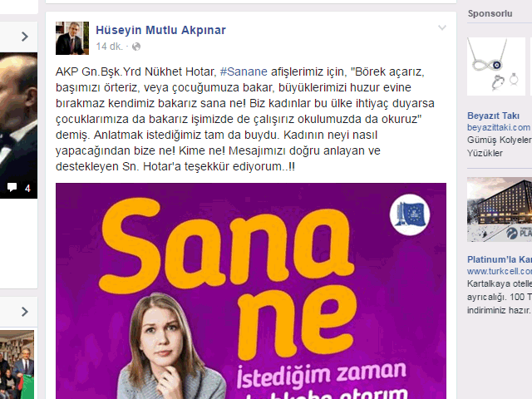Open the post options dropdown chevron

441,27
